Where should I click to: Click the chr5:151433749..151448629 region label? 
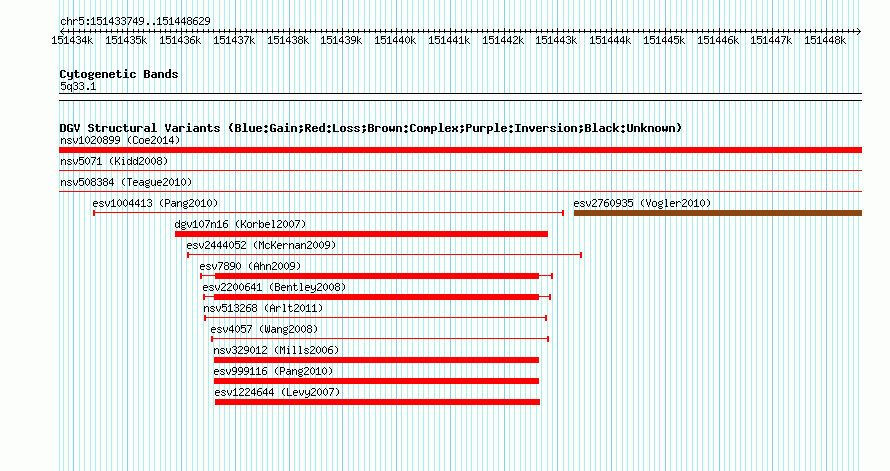tap(135, 21)
